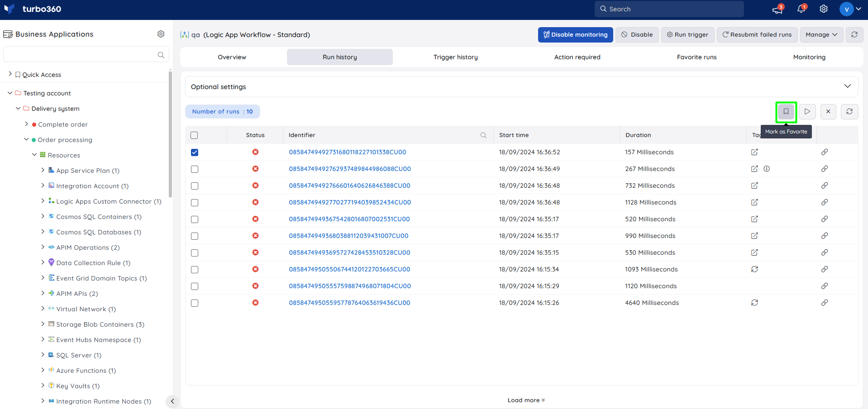Copy link icon for run ending 071804CU00
The width and height of the screenshot is (868, 409).
[x=825, y=286]
